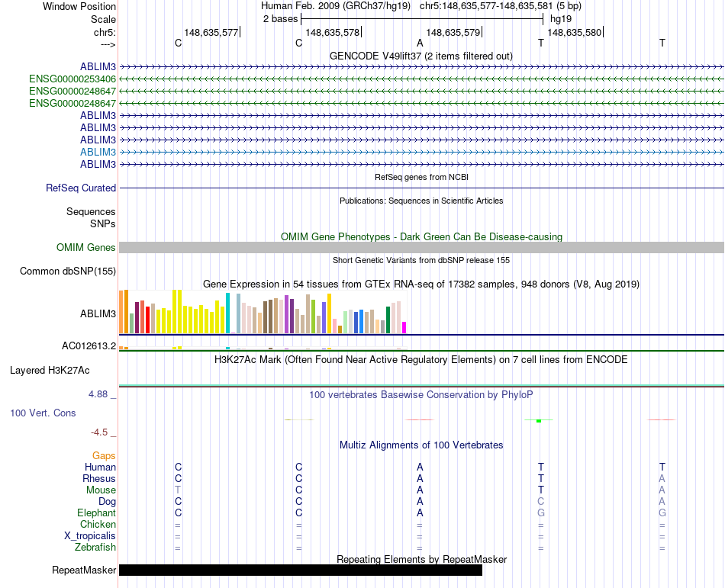
Task: Click the A base in the reference sequence row
Action: (420, 43)
